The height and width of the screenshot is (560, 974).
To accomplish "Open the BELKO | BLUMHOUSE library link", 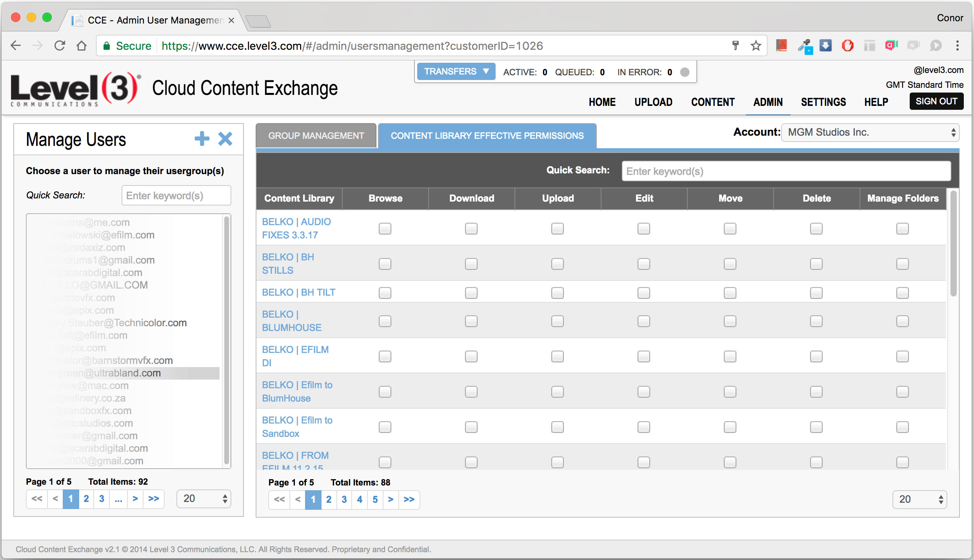I will pyautogui.click(x=292, y=321).
